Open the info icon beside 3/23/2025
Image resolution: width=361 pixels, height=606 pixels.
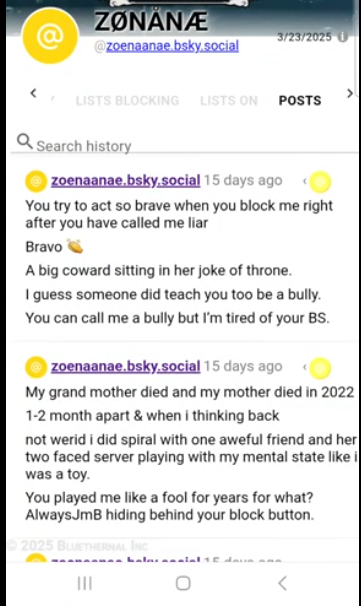coord(342,37)
